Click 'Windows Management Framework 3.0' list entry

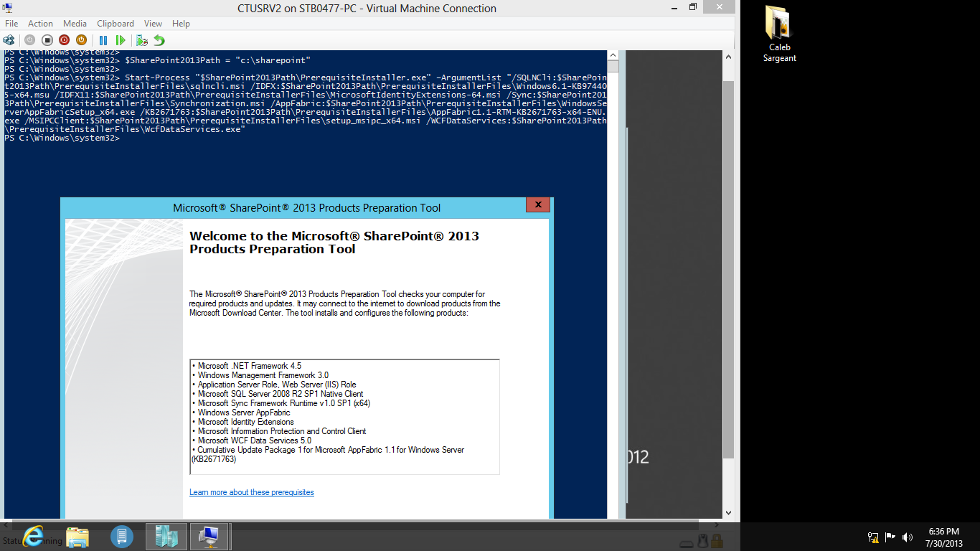263,375
